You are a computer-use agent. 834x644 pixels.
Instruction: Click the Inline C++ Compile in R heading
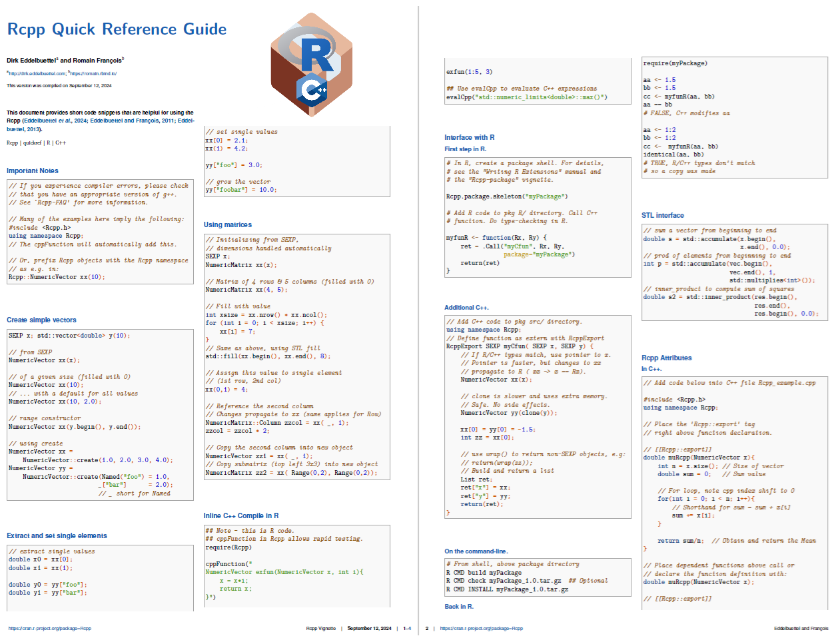coord(242,515)
